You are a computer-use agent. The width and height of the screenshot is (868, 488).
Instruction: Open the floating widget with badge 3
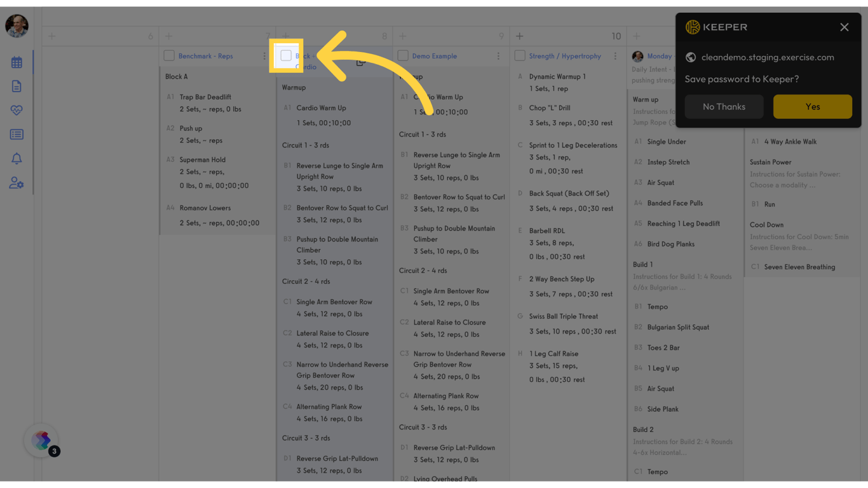tap(42, 440)
